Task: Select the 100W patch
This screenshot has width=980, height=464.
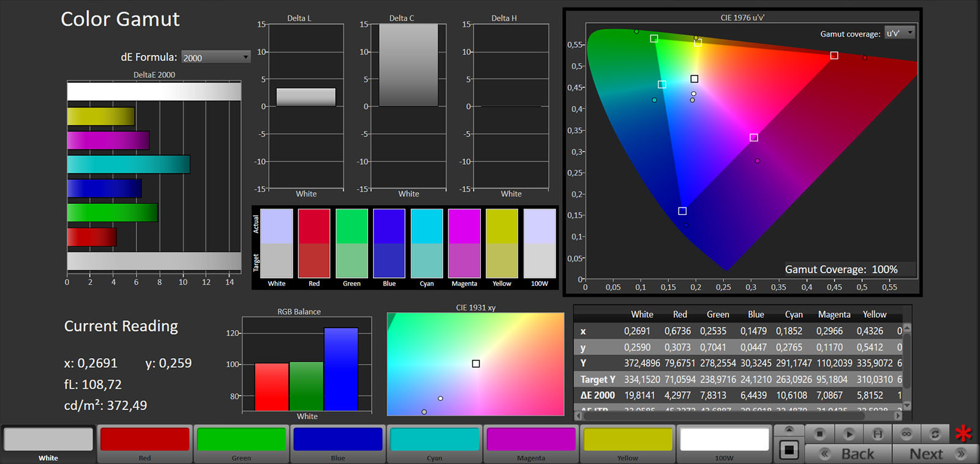Action: (724, 440)
